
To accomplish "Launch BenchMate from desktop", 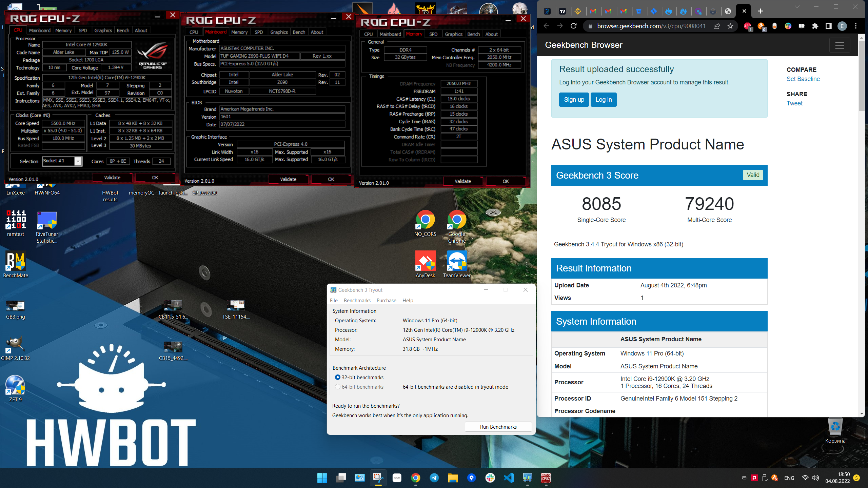I will 16,264.
